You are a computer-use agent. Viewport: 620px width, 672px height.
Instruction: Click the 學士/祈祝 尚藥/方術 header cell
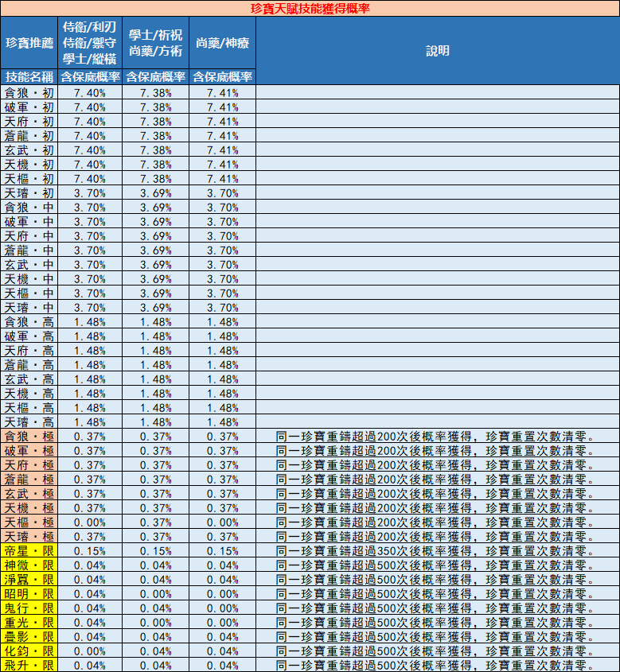pyautogui.click(x=156, y=42)
